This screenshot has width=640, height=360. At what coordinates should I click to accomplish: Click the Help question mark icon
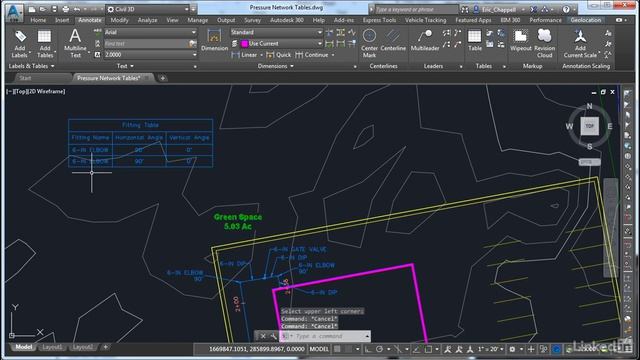[x=566, y=9]
